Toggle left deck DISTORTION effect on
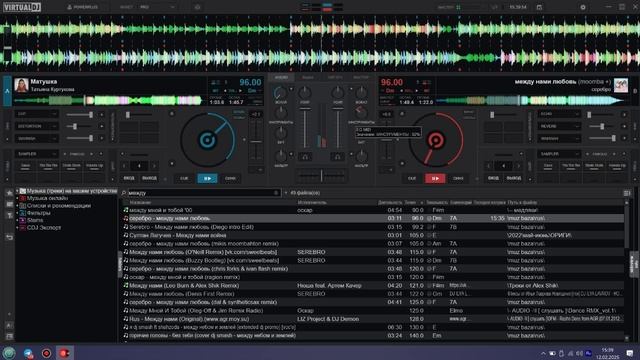This screenshot has height=360, width=640. tap(102, 127)
